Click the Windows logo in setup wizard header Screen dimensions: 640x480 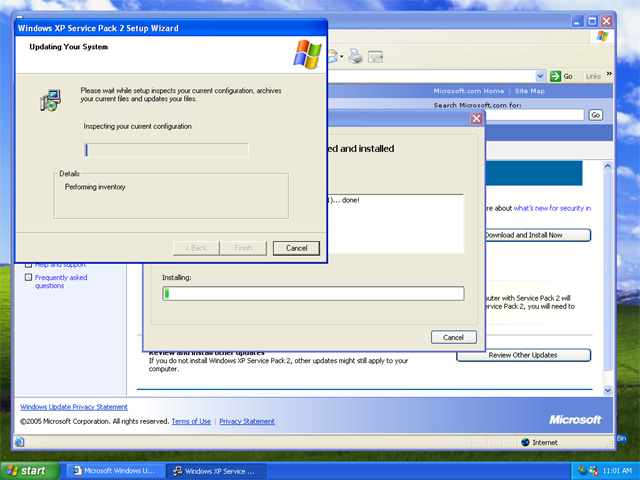[307, 54]
